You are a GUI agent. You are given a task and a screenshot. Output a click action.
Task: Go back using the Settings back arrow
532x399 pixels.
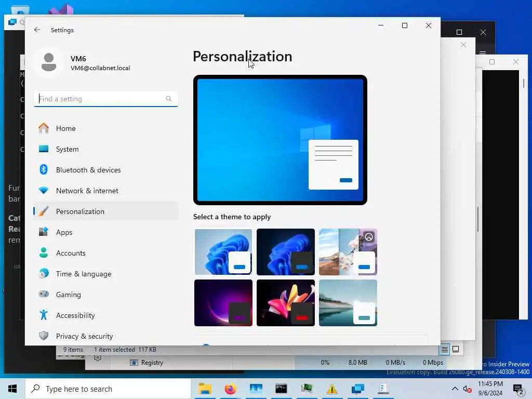click(37, 30)
